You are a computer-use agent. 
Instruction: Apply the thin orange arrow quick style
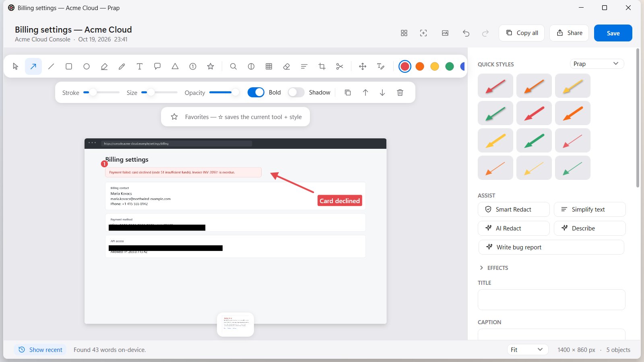click(495, 168)
